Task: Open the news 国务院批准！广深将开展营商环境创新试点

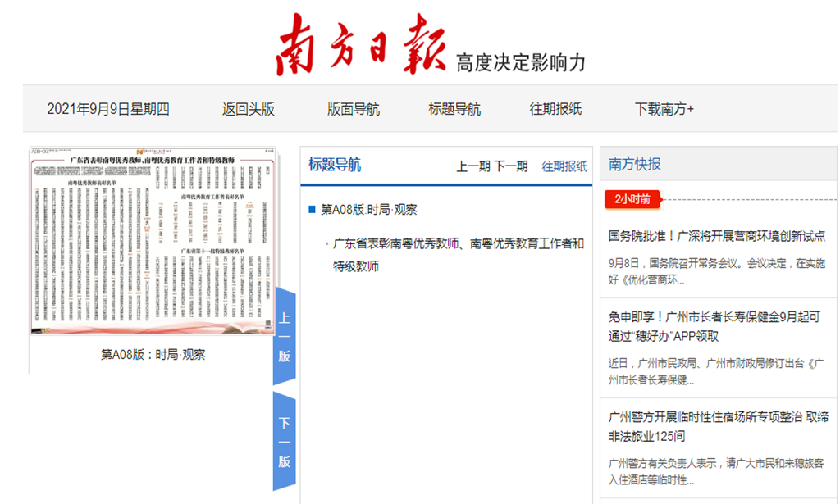Action: pos(717,236)
